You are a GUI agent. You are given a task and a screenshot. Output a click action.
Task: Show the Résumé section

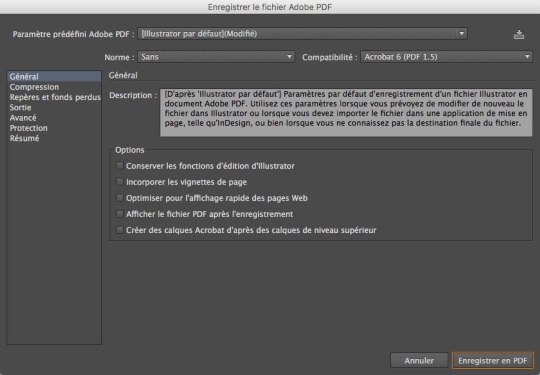tap(54, 138)
